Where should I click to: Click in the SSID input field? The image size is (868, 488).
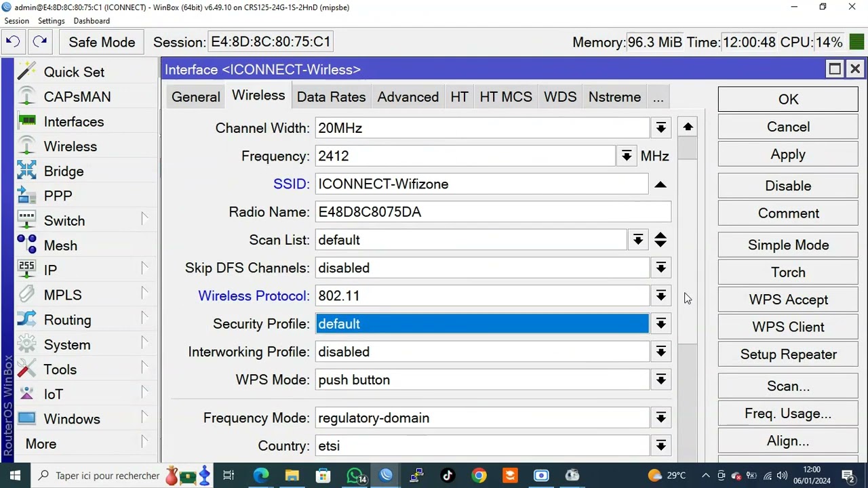481,184
